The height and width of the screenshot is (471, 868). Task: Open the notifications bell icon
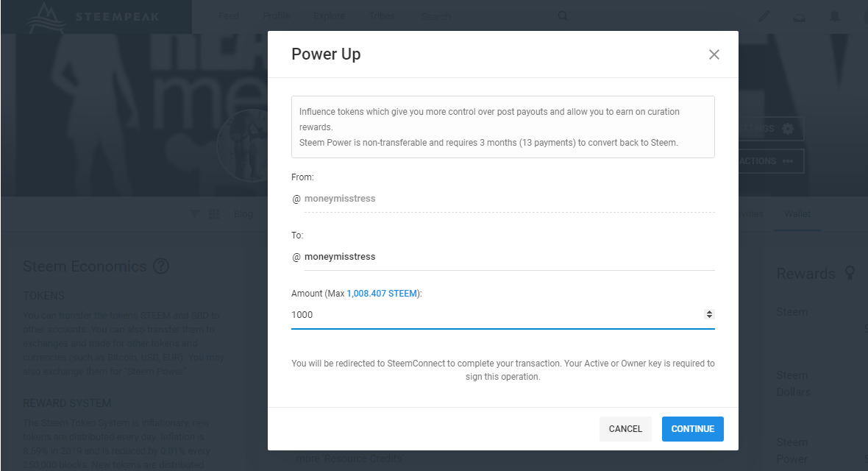[x=835, y=16]
